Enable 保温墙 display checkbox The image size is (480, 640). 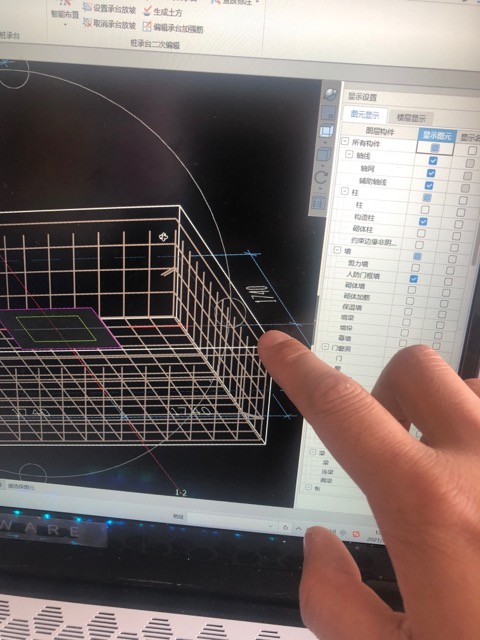(408, 311)
